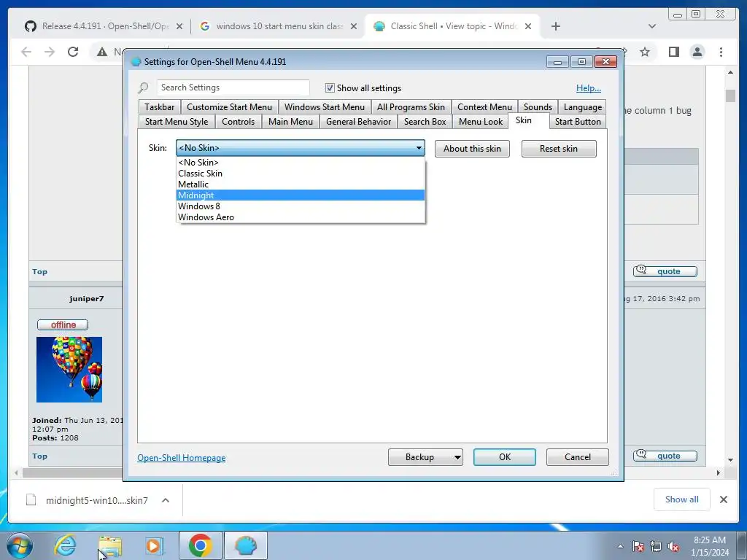Go forward in Chrome
The width and height of the screenshot is (747, 560).
click(50, 52)
